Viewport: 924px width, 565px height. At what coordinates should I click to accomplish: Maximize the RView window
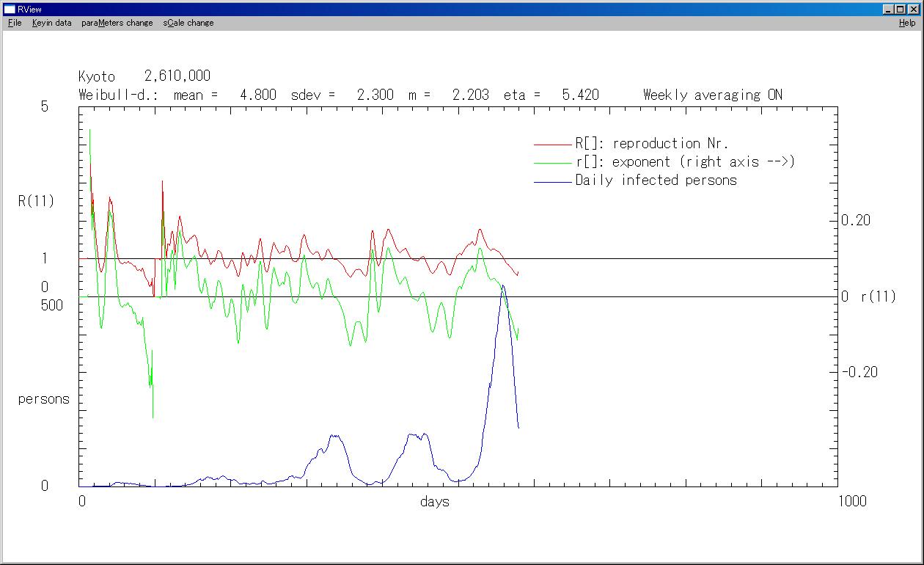coord(901,10)
